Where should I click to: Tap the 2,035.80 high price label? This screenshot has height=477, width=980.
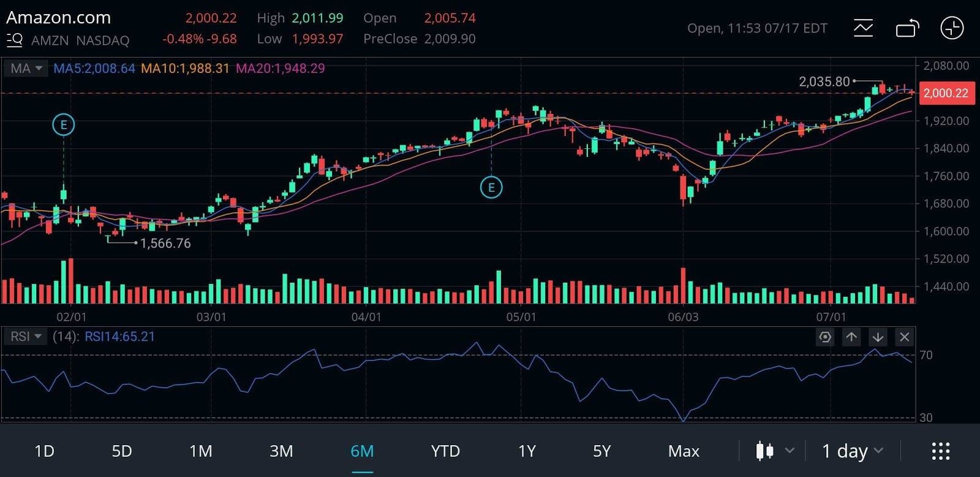(x=824, y=82)
